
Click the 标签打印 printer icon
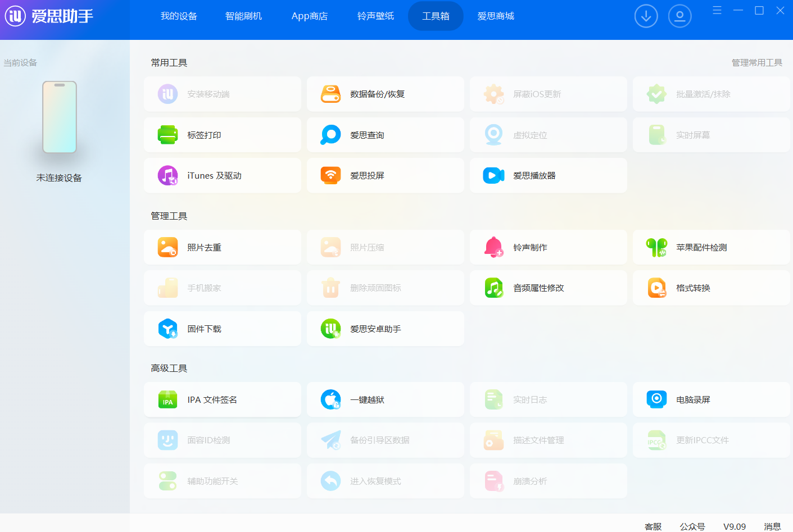[167, 135]
